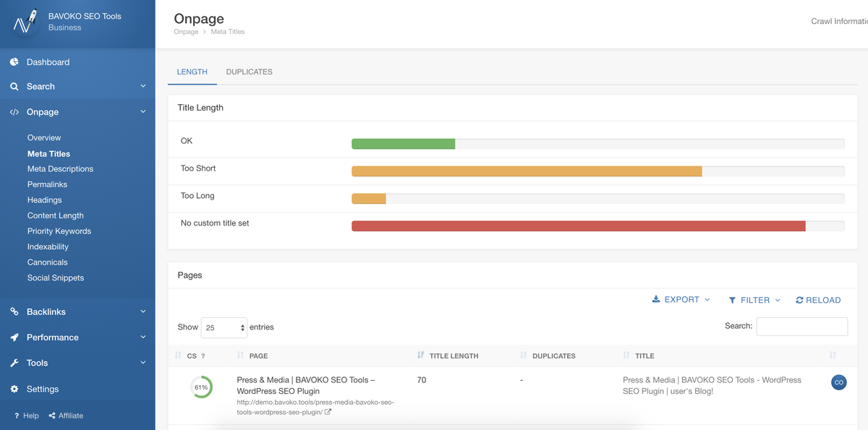Click the Onpage breadcrumb link
Viewport: 868px width, 430px height.
[x=186, y=32]
